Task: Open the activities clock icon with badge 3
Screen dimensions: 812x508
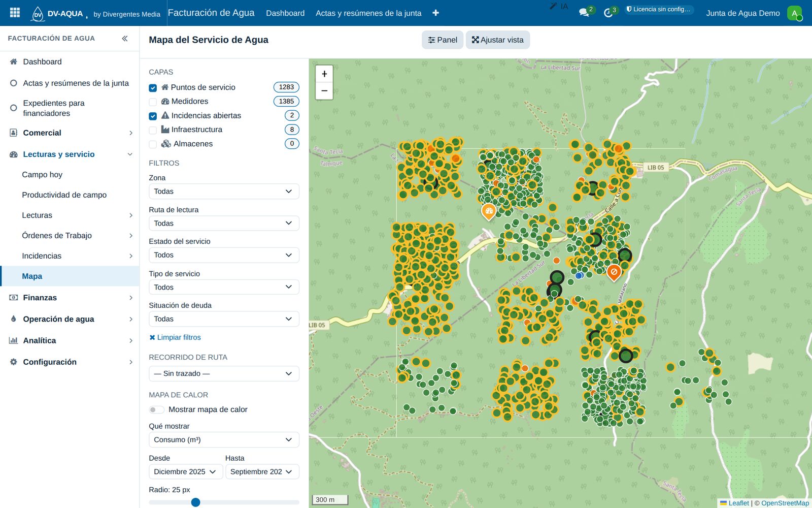Action: [x=610, y=12]
